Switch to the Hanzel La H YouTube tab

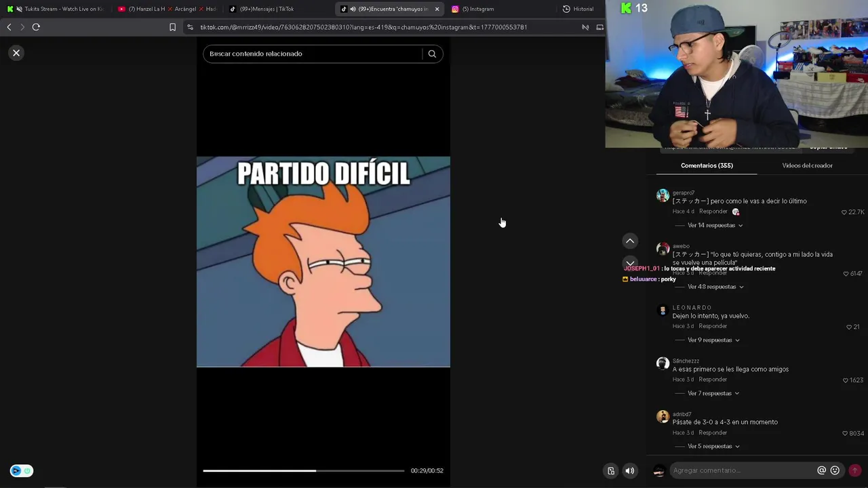(x=167, y=9)
